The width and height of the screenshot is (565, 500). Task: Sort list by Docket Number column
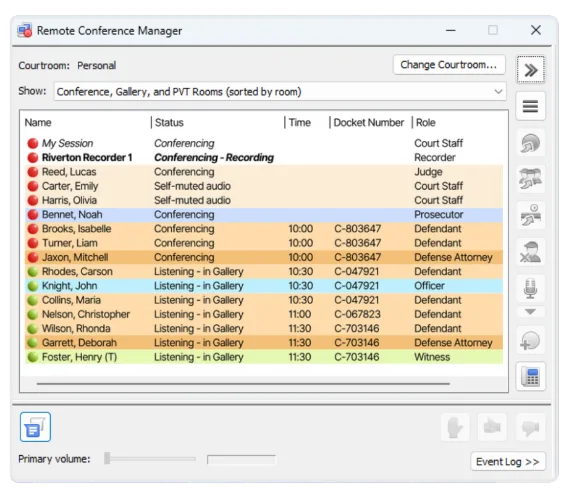(368, 122)
